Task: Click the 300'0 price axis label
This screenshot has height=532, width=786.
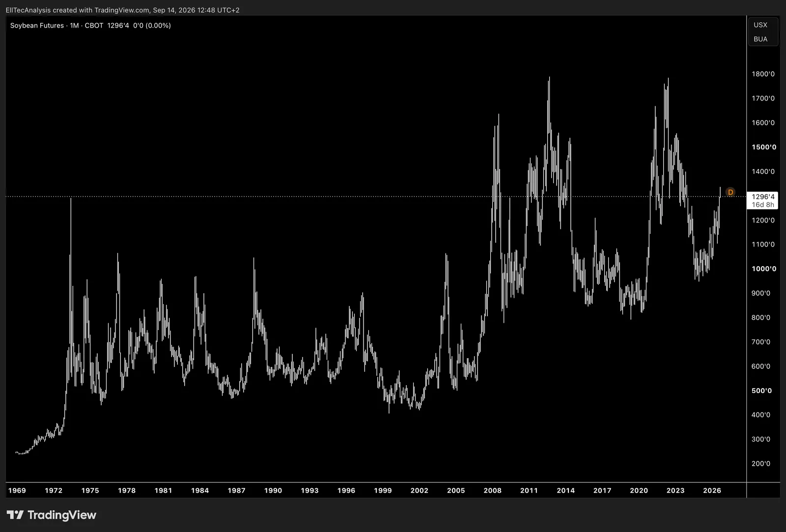Action: 761,439
